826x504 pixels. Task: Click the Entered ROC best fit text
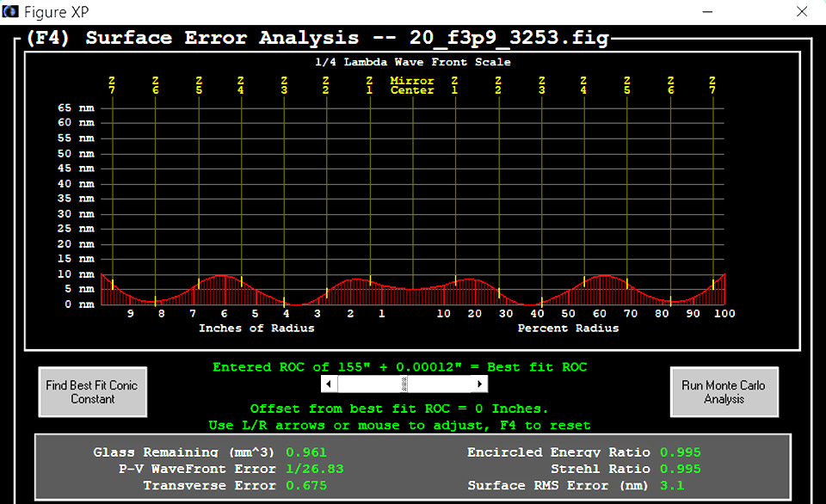[399, 367]
